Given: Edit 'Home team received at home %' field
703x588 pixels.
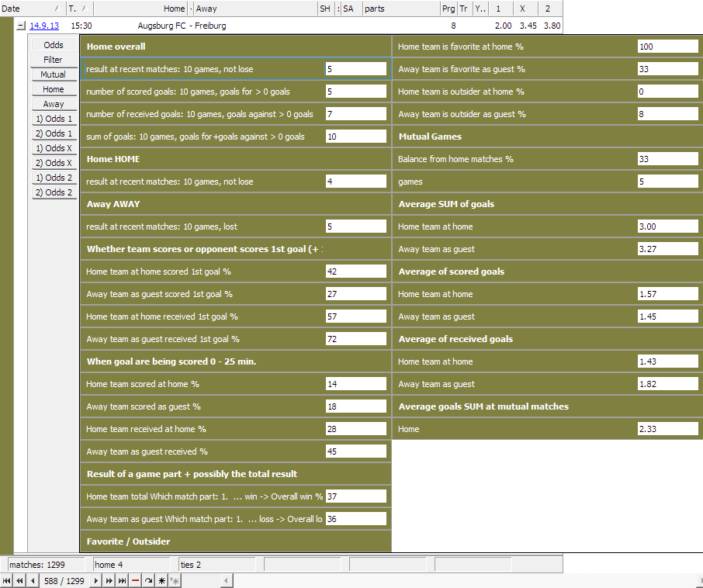Looking at the screenshot, I should coord(356,429).
